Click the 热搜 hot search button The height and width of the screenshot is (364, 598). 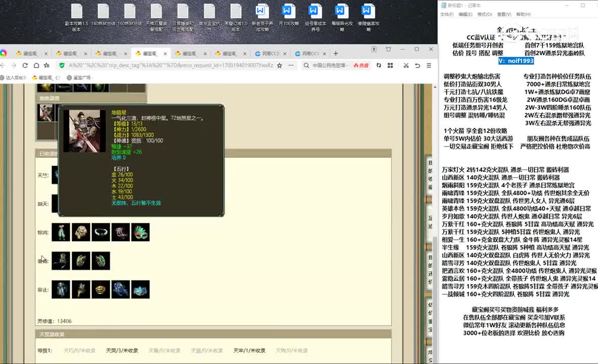pyautogui.click(x=361, y=66)
